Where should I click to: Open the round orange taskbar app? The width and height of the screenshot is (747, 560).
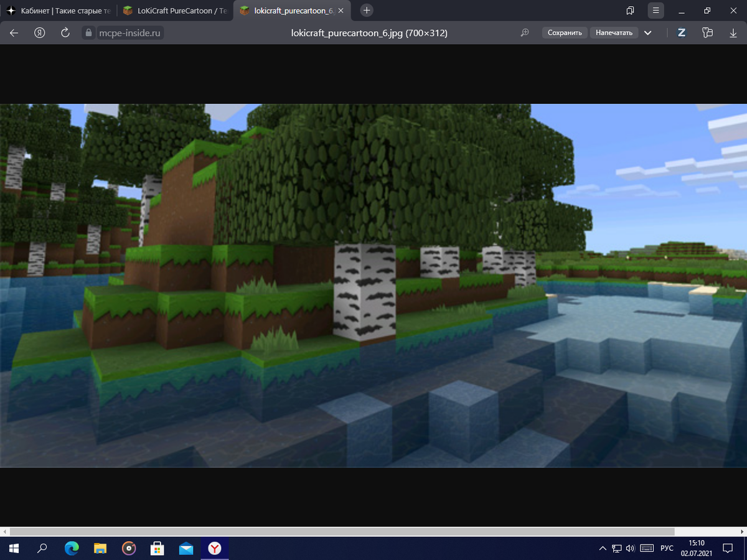(x=129, y=548)
